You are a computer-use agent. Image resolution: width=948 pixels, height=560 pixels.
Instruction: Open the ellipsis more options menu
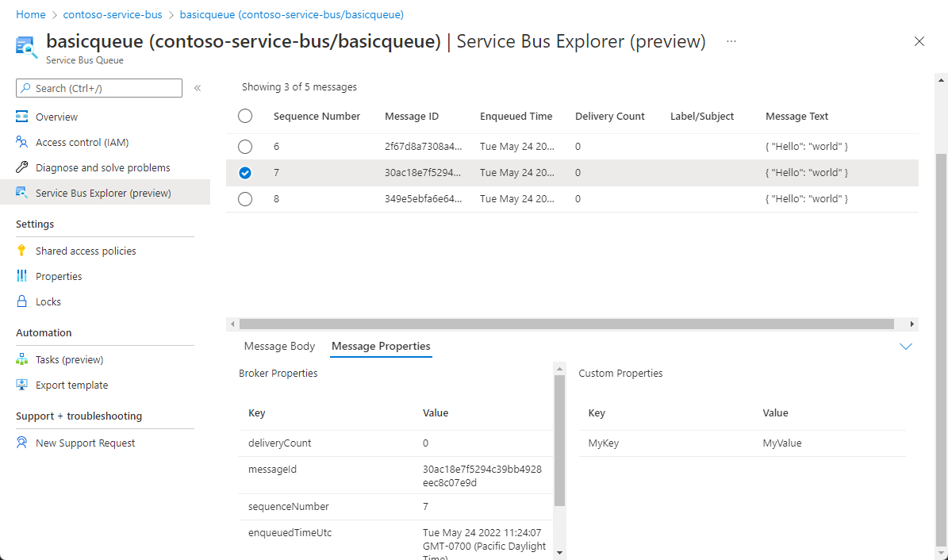tap(731, 41)
